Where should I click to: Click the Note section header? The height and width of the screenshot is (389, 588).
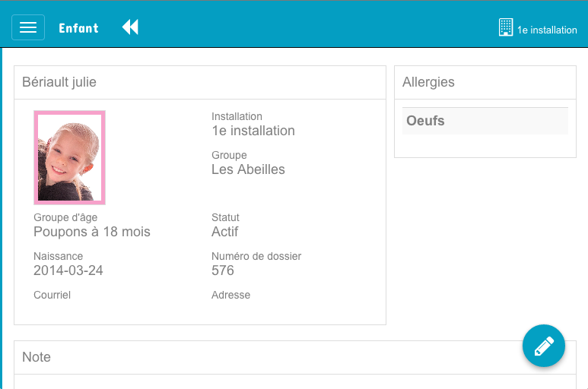coord(37,357)
